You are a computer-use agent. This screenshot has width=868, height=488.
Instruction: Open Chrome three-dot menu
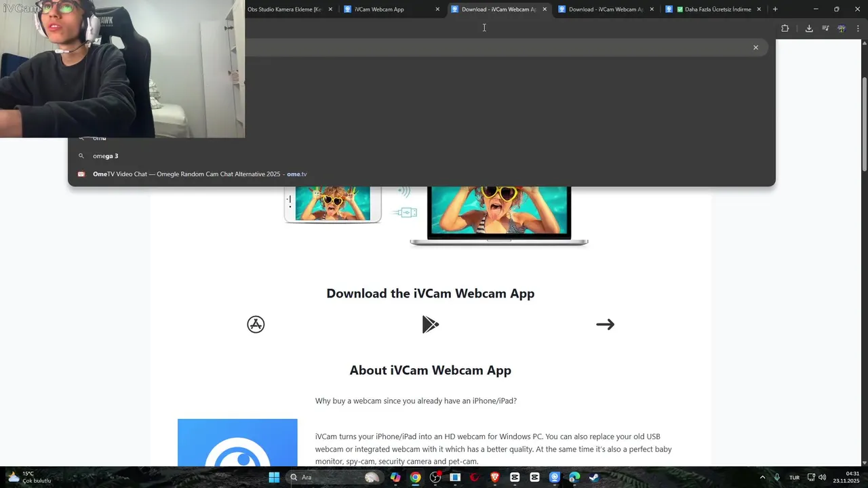858,28
